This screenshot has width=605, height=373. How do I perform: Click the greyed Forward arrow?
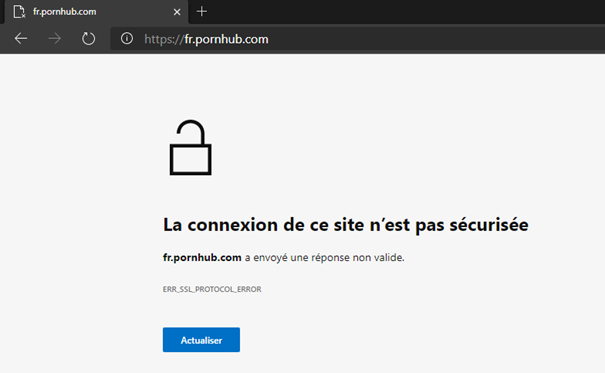(x=54, y=39)
